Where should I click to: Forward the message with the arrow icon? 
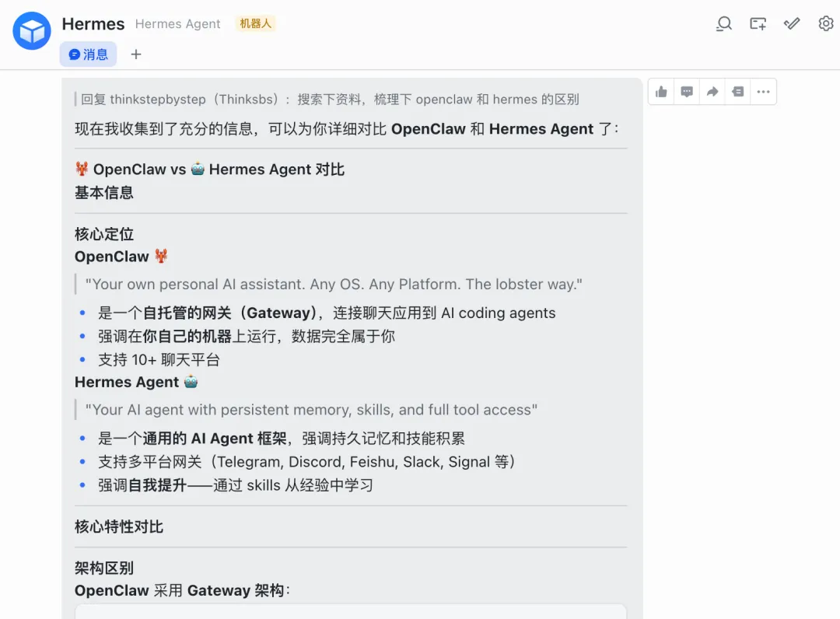(712, 92)
